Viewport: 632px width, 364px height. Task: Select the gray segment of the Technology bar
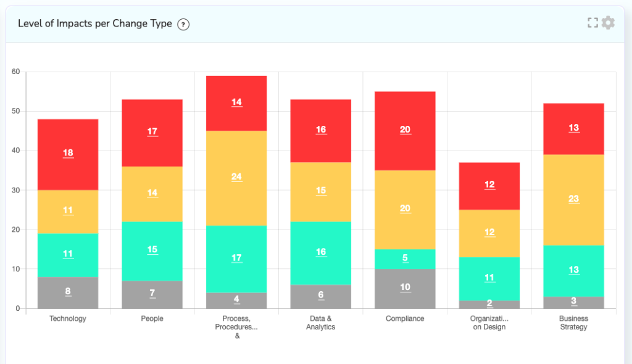point(67,293)
